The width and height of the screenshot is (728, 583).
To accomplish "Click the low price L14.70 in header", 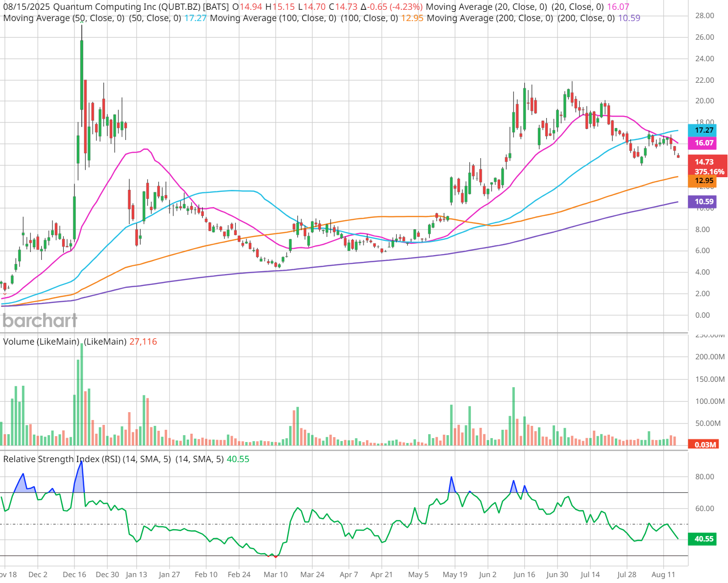I will tap(312, 7).
